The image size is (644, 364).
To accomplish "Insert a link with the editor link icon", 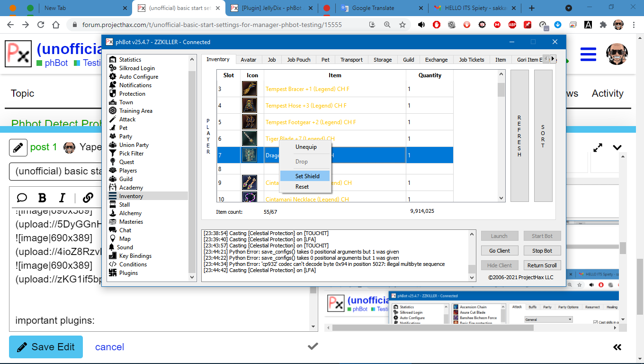I will (x=88, y=198).
